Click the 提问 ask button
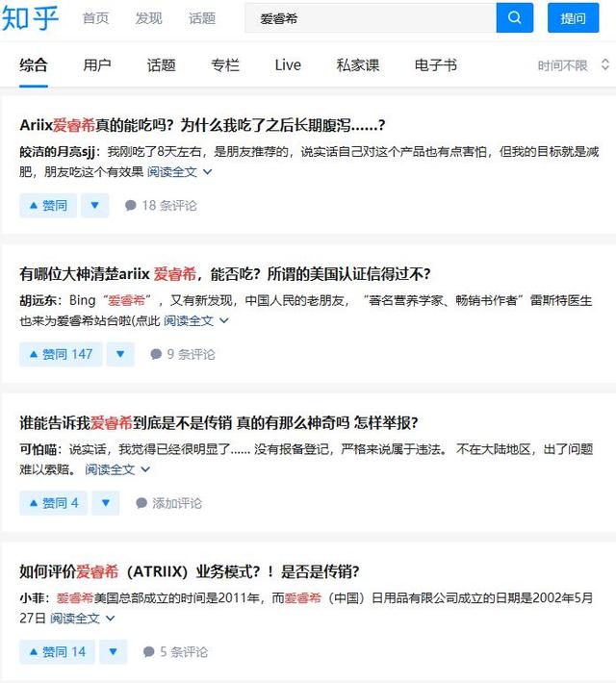Image resolution: width=616 pixels, height=683 pixels. (x=574, y=18)
